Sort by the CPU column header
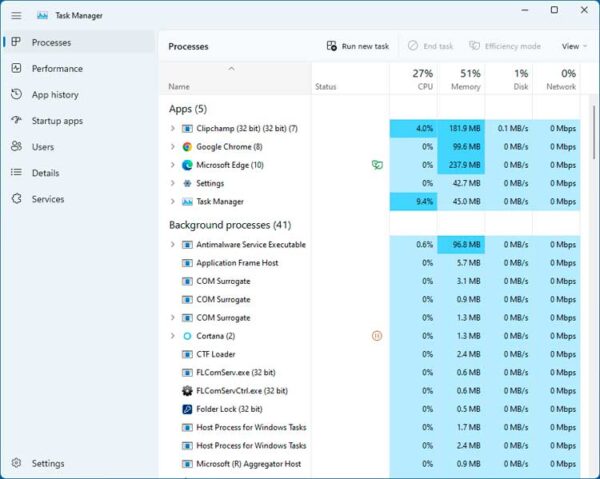This screenshot has width=600, height=479. [x=413, y=79]
